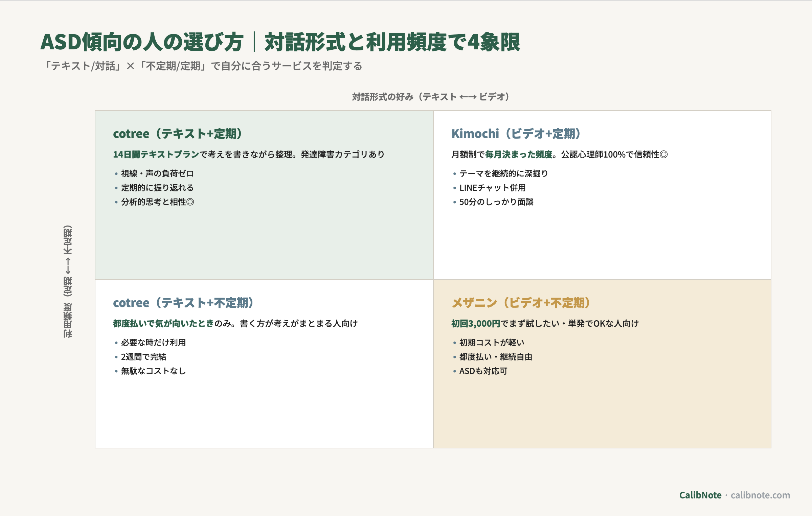The width and height of the screenshot is (812, 516).
Task: Click bullet '無駄なコストなし'
Action: point(153,371)
